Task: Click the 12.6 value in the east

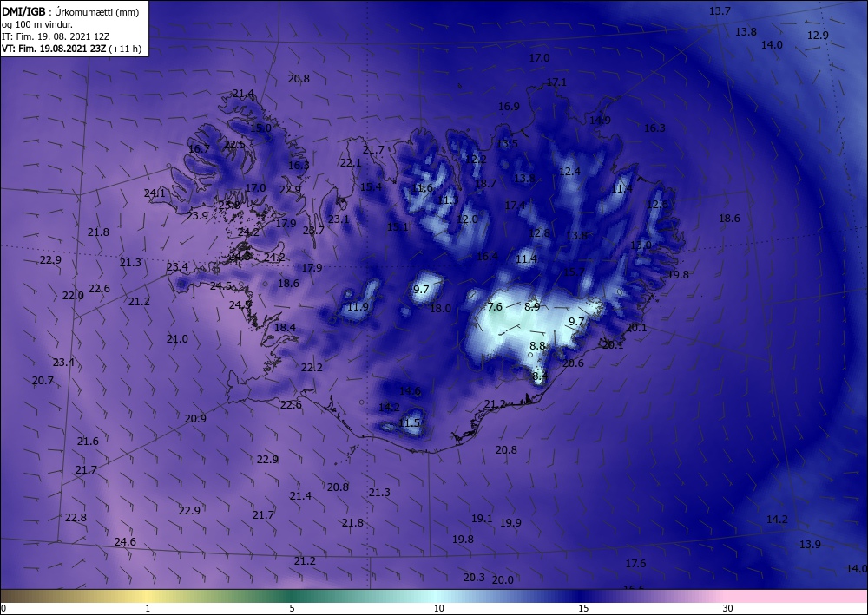Action: 657,205
